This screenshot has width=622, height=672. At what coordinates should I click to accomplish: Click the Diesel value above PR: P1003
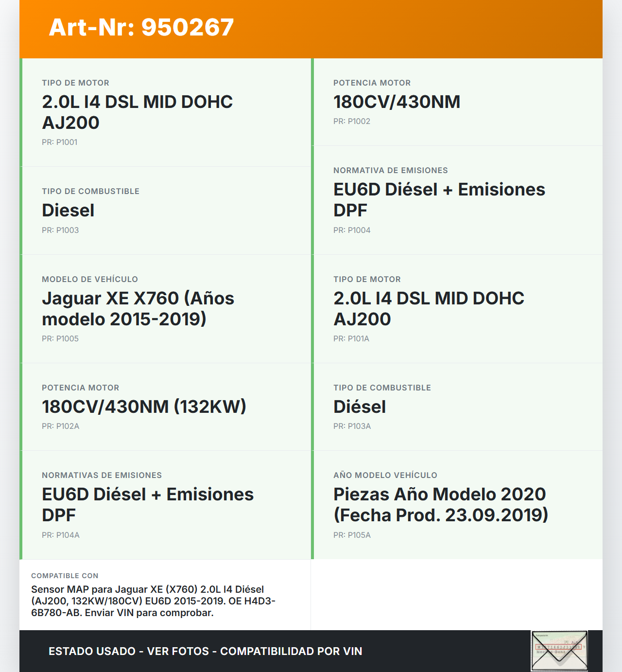(x=68, y=211)
